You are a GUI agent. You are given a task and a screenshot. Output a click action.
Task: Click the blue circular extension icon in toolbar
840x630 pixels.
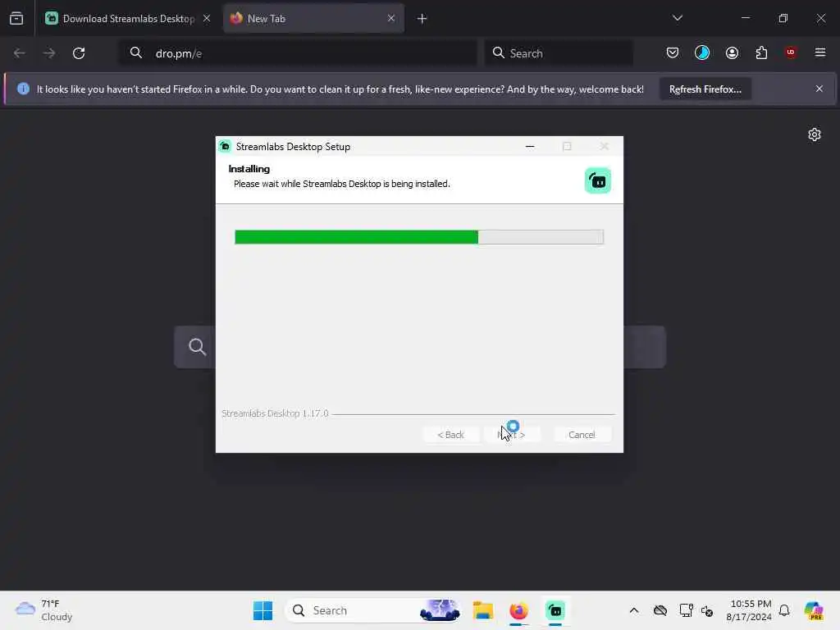[702, 52]
